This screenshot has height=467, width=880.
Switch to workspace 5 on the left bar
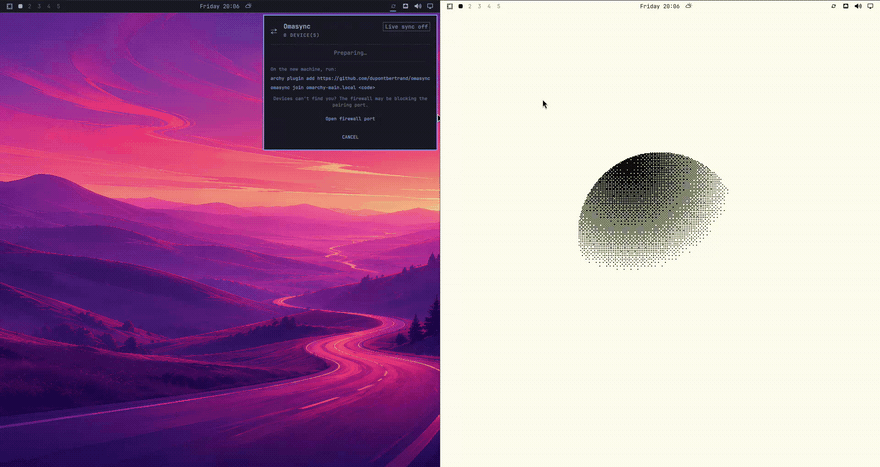58,6
